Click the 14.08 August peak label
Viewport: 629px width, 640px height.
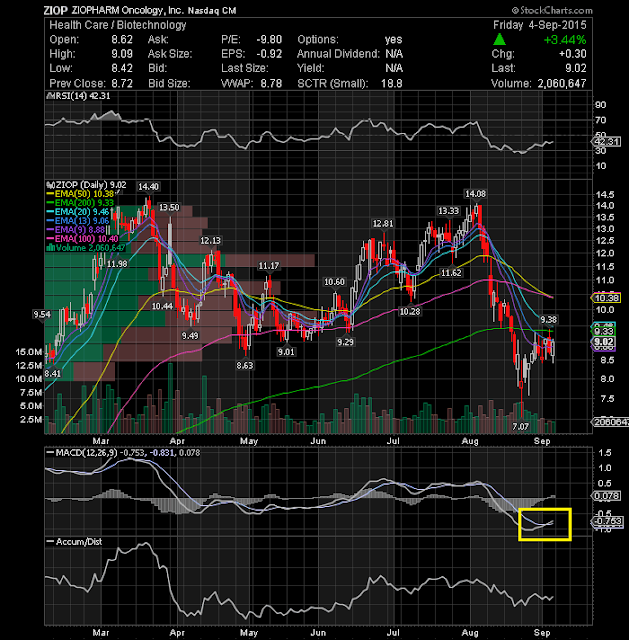(x=476, y=193)
